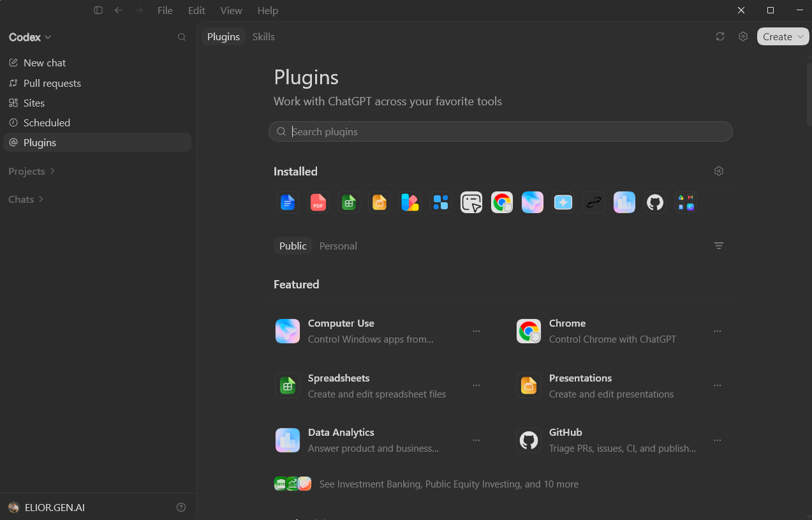Open the blue Documents plugin icon in Installed

(x=288, y=203)
